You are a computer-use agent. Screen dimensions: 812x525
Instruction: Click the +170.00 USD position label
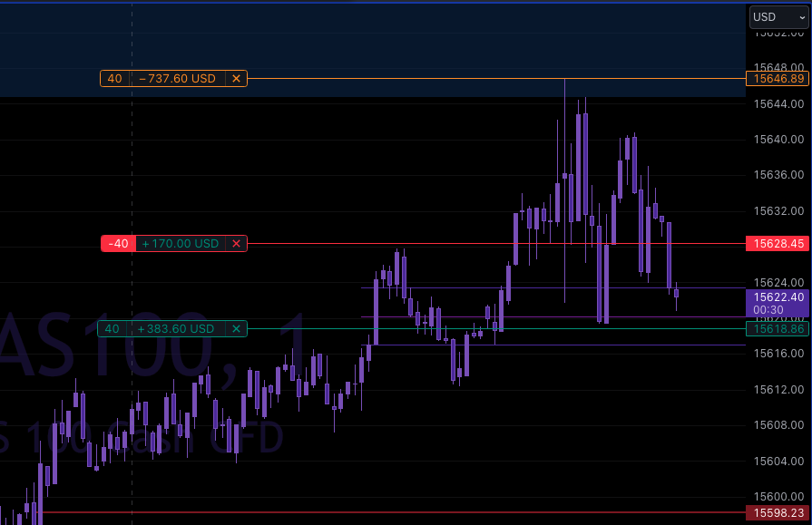pyautogui.click(x=181, y=243)
